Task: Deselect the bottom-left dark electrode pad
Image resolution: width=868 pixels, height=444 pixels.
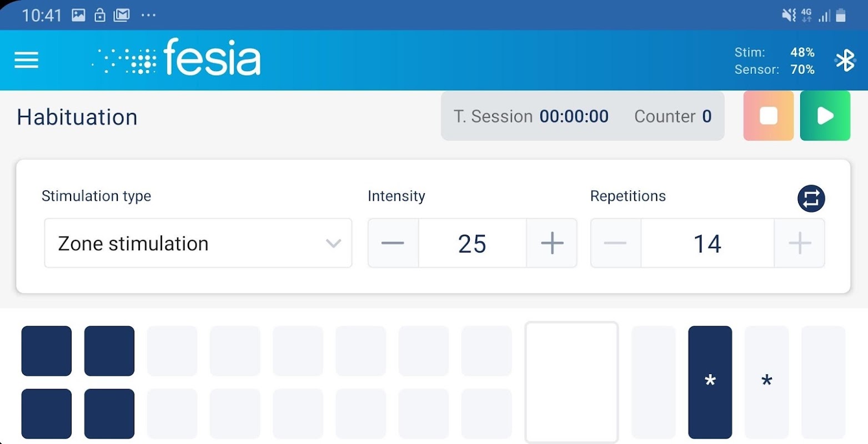Action: pyautogui.click(x=47, y=413)
